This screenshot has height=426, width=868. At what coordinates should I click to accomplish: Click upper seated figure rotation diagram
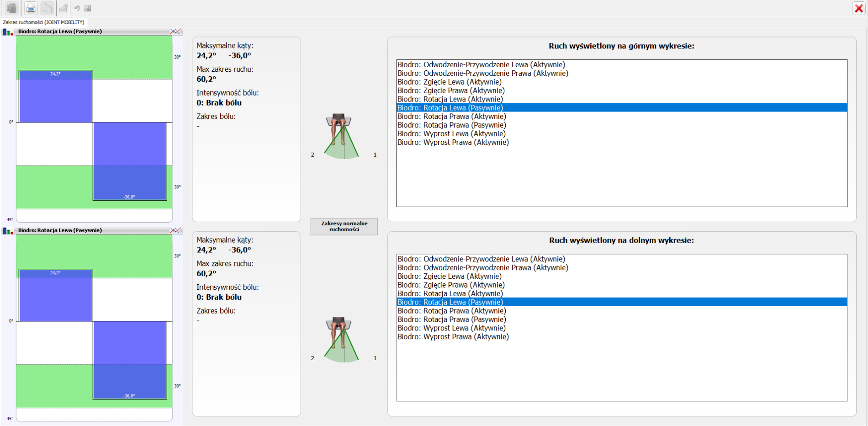point(342,136)
